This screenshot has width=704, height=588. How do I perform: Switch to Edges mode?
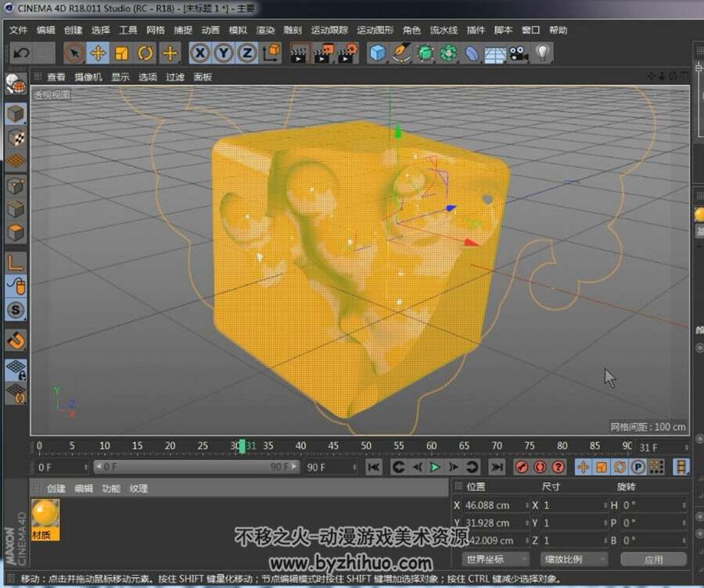click(16, 210)
